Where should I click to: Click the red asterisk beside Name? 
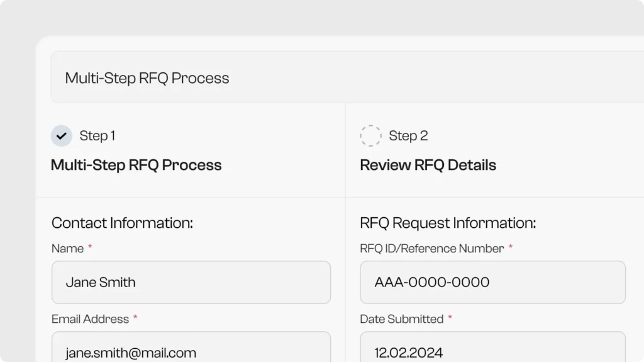pyautogui.click(x=90, y=247)
